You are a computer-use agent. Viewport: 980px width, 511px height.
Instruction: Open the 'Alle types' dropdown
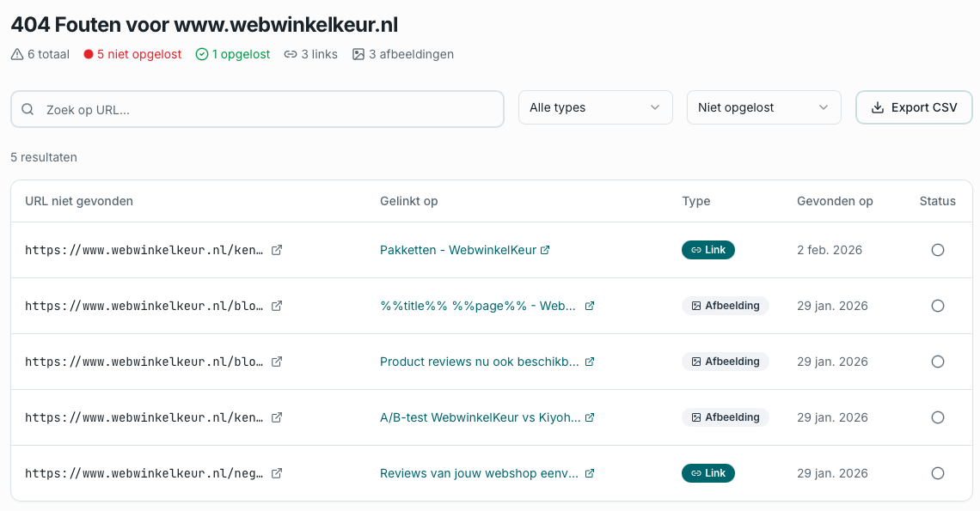click(x=595, y=107)
